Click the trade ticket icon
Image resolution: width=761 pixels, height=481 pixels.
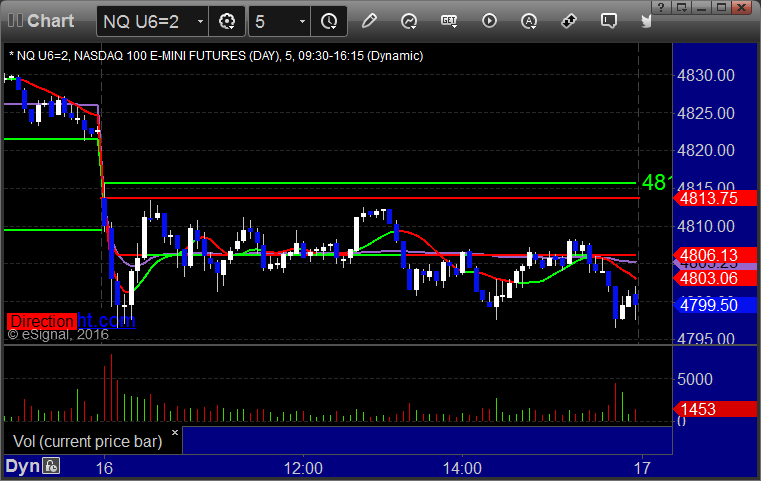(569, 21)
